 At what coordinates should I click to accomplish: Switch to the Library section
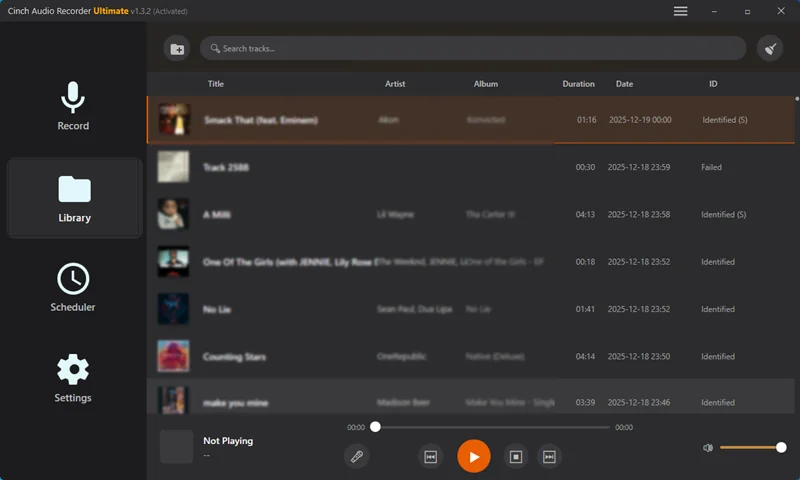coord(74,198)
